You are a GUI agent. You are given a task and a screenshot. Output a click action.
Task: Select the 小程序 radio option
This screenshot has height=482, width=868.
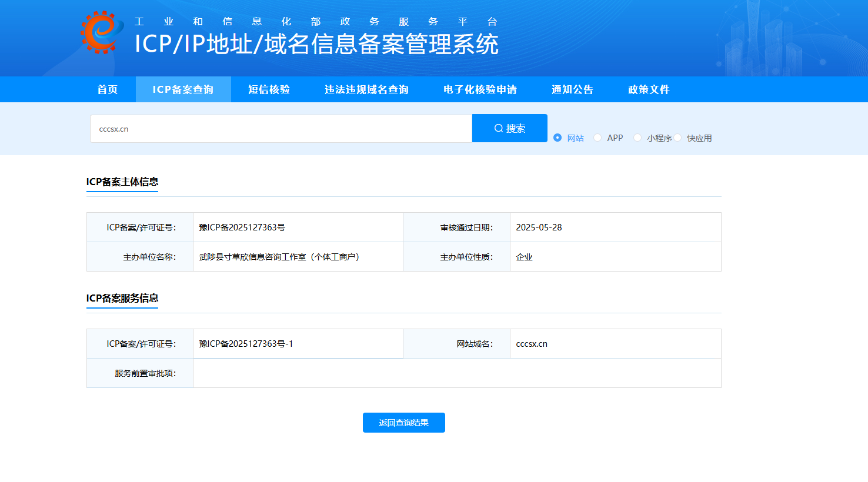click(637, 138)
